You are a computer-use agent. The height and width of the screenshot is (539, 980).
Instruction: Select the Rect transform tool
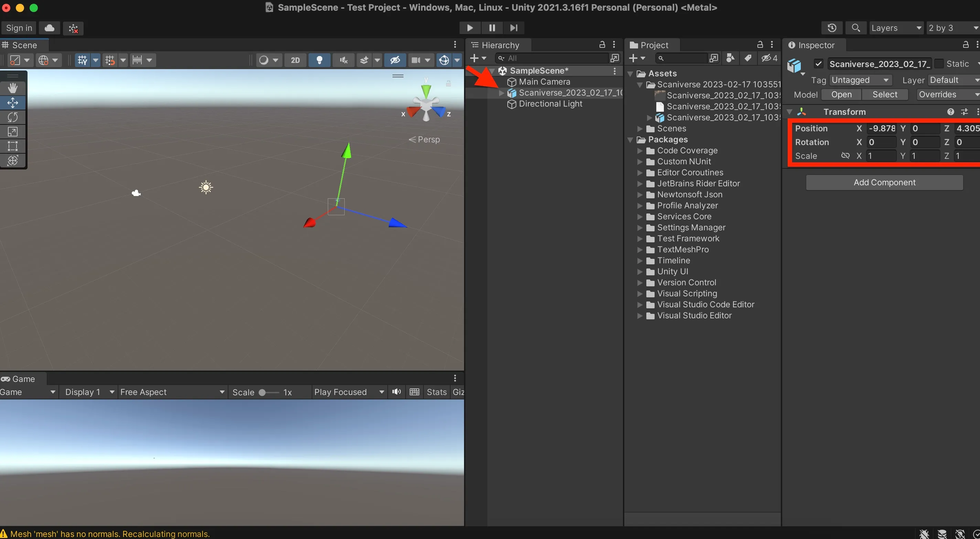coord(12,146)
